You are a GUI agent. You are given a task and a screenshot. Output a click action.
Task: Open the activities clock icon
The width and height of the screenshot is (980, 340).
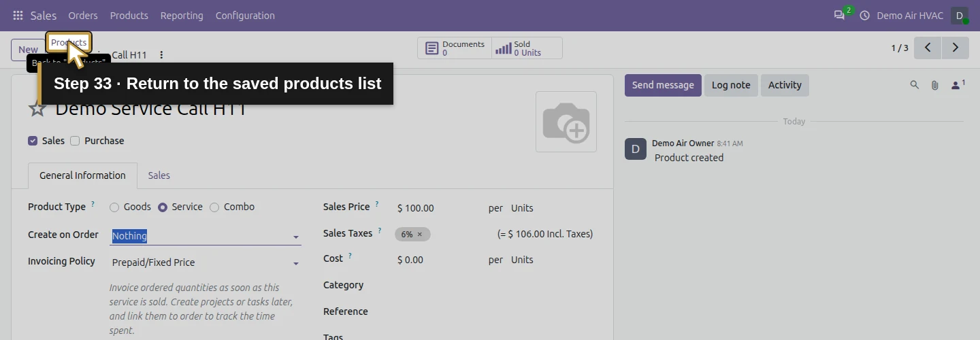[x=865, y=15]
